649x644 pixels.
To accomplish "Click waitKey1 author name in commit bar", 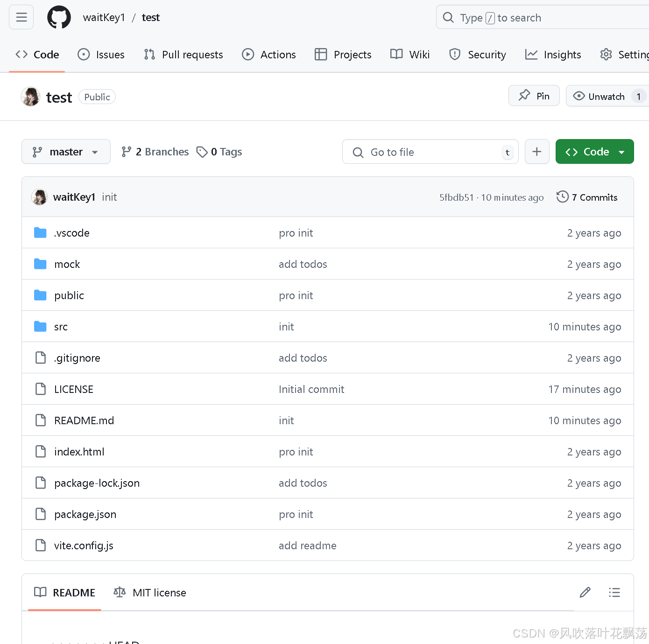I will [74, 197].
